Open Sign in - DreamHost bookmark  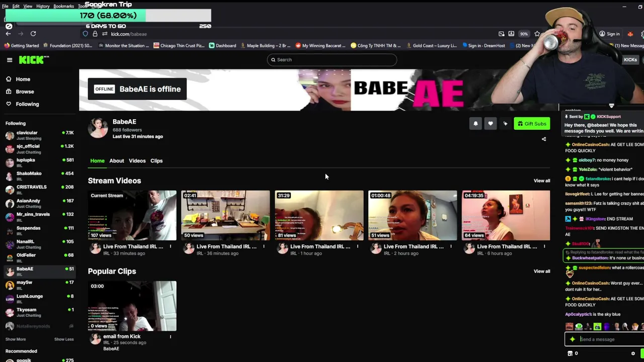483,46
